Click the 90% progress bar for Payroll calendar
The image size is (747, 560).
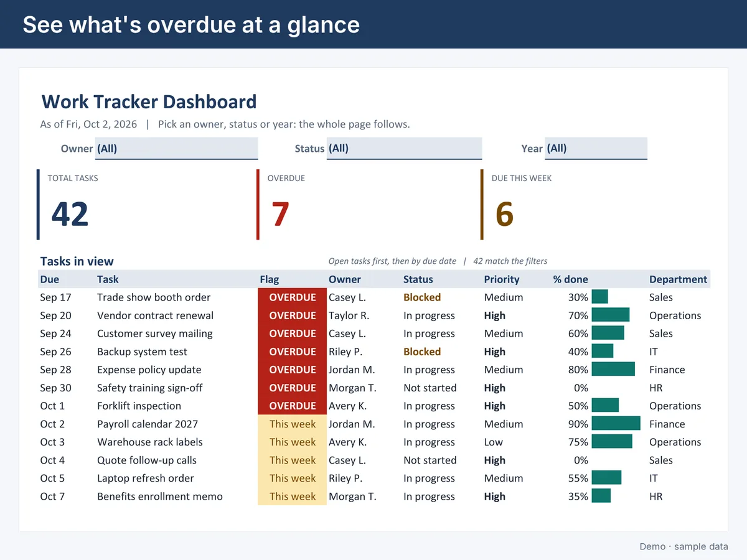point(616,424)
